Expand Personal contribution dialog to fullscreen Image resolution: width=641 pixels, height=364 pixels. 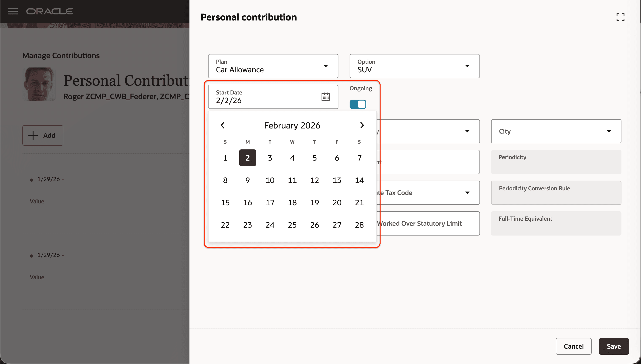tap(621, 17)
